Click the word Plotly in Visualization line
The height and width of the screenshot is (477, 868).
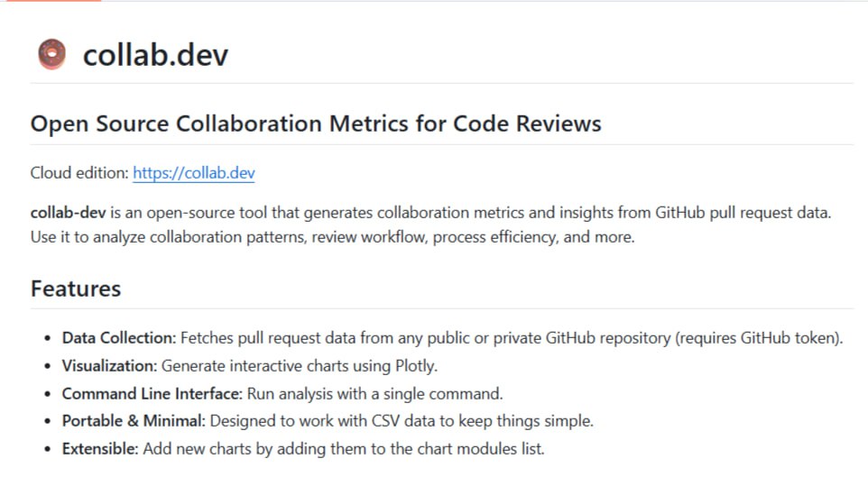(414, 366)
